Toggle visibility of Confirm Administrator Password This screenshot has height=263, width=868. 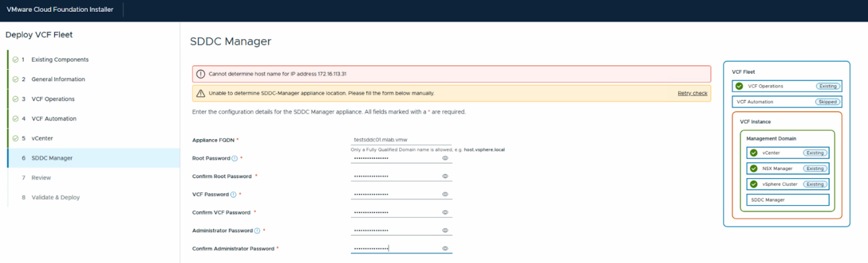click(445, 249)
